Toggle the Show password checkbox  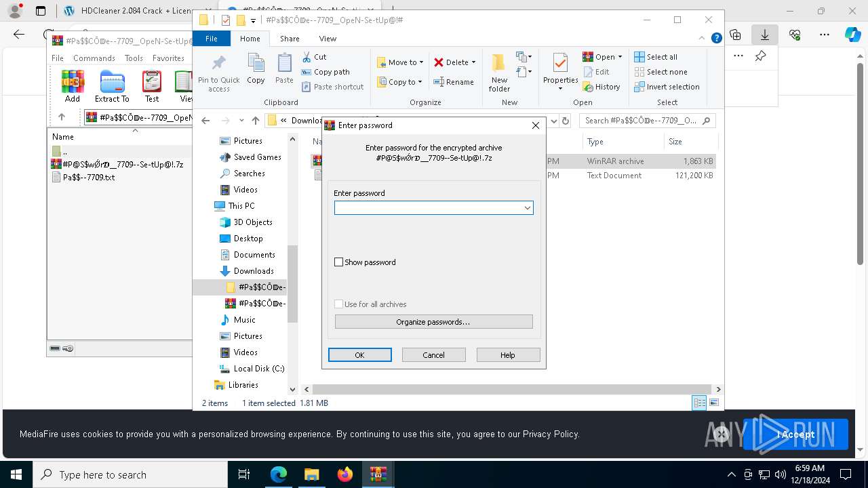(339, 262)
